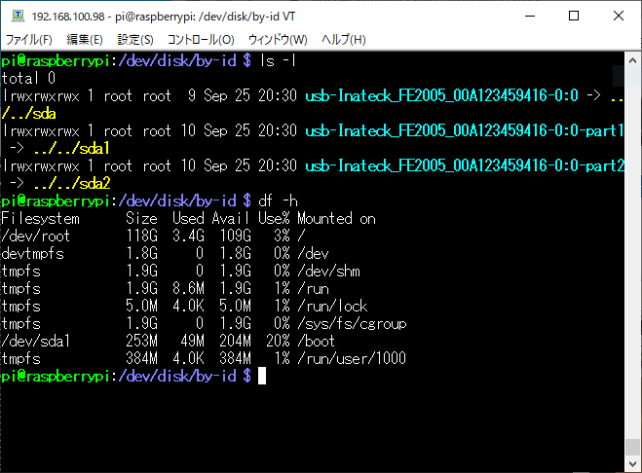Screen dimensions: 642x473
Task: Click the usb-Inateck_FE2005_00A123459416-0:0-part2 link name
Action: (x=465, y=166)
